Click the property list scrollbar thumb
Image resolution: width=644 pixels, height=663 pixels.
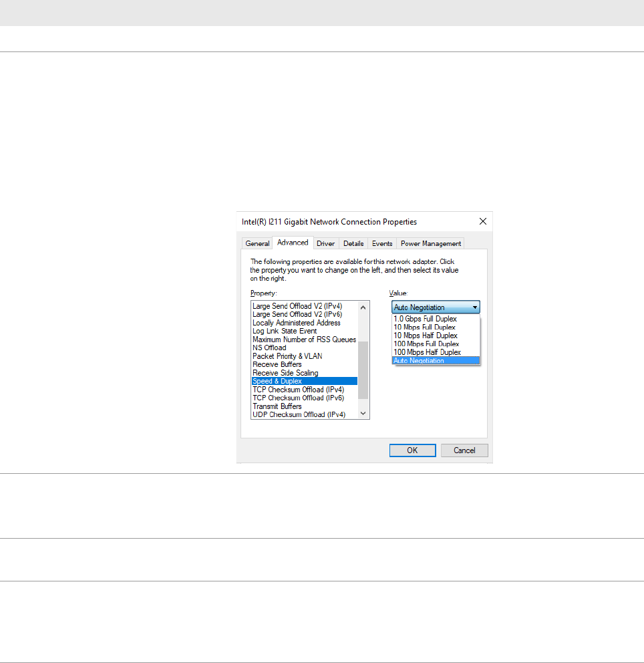[x=363, y=370]
